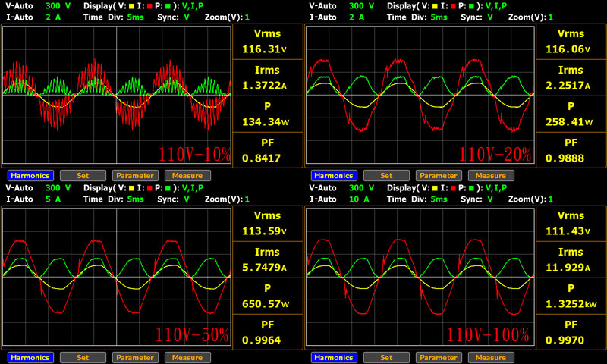The width and height of the screenshot is (607, 364).
Task: Click green P color marker in 110V-10% header
Action: pyautogui.click(x=168, y=6)
